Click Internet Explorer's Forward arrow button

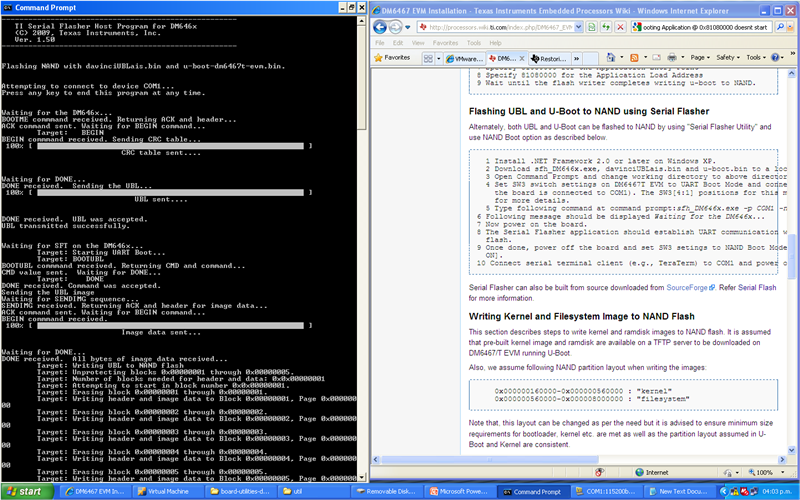click(396, 27)
